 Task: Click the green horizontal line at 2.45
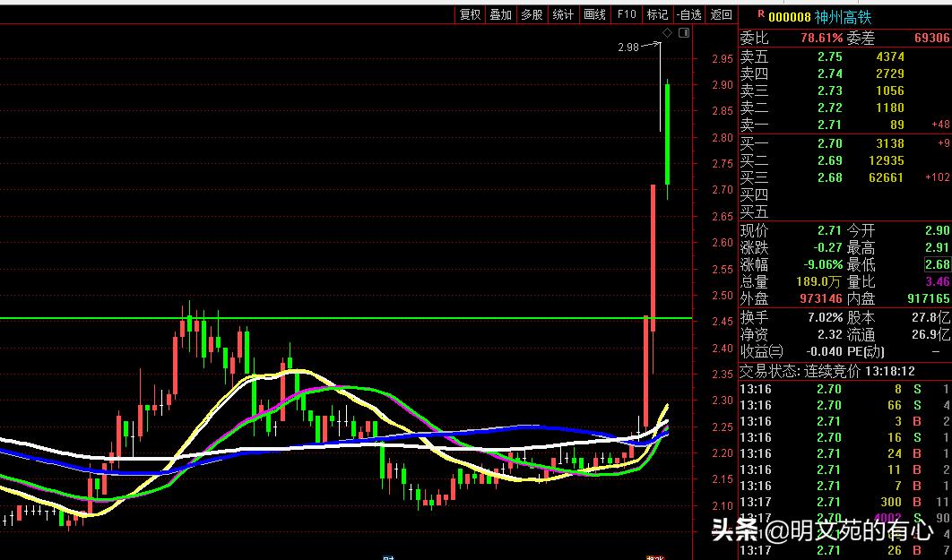click(x=346, y=318)
